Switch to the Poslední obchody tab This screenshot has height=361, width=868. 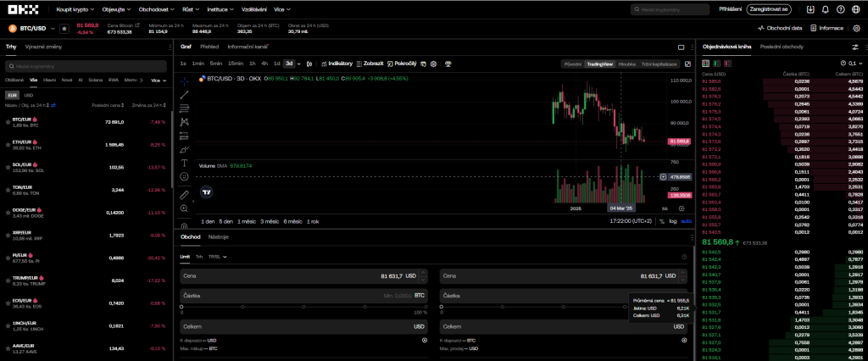pos(780,47)
